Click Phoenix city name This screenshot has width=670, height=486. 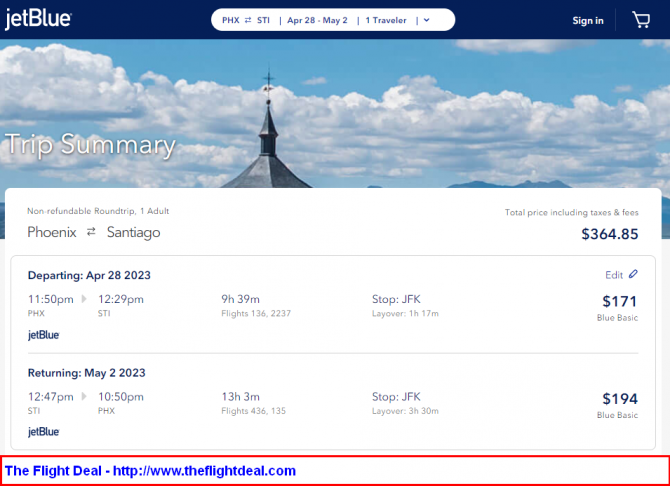coord(52,232)
